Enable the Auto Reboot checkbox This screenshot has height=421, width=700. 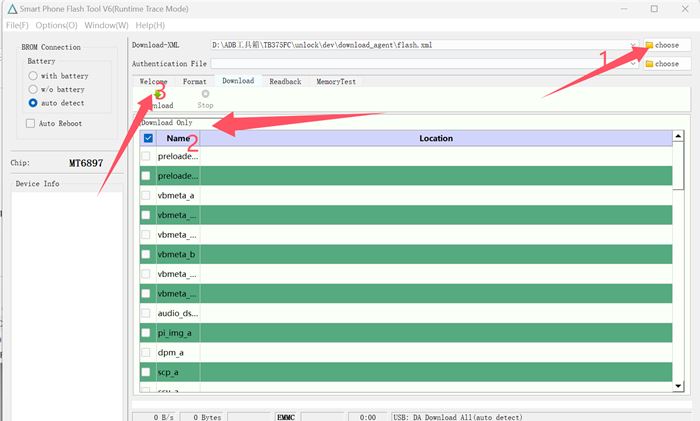point(30,123)
